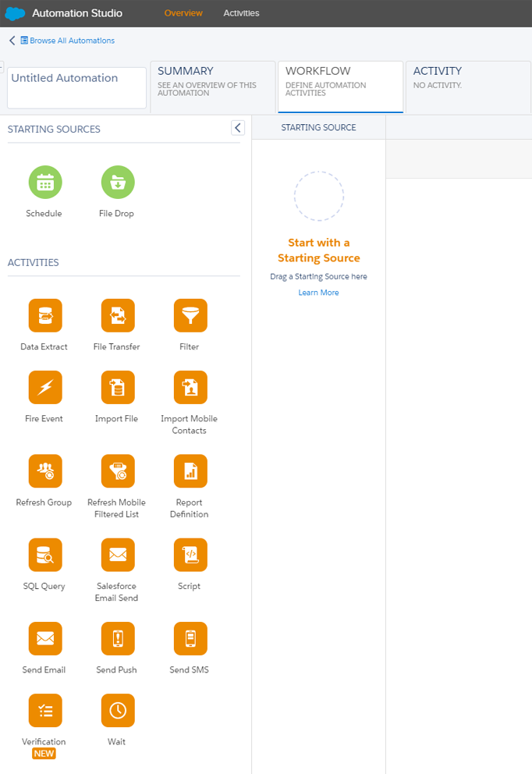The image size is (532, 774).
Task: Select the File Transfer activity
Action: [117, 315]
